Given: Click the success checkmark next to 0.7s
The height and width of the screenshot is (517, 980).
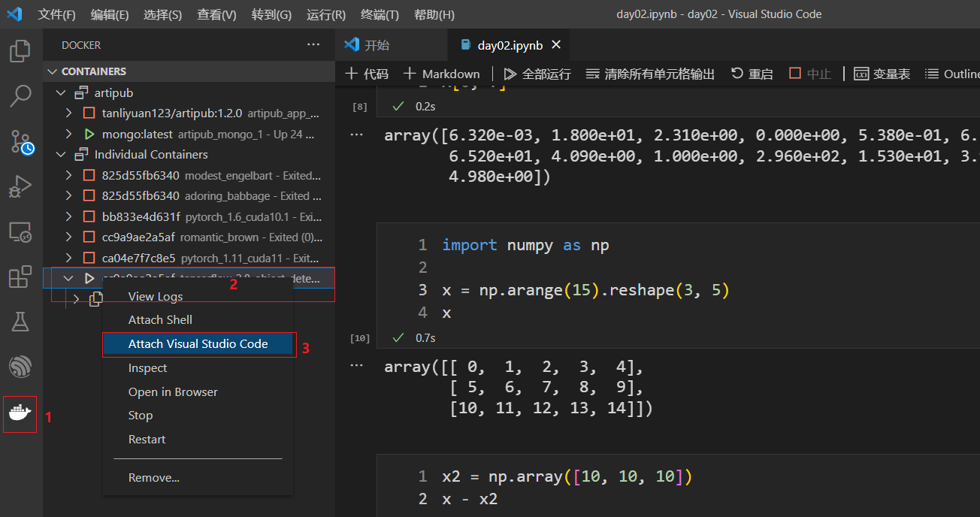Looking at the screenshot, I should 400,338.
